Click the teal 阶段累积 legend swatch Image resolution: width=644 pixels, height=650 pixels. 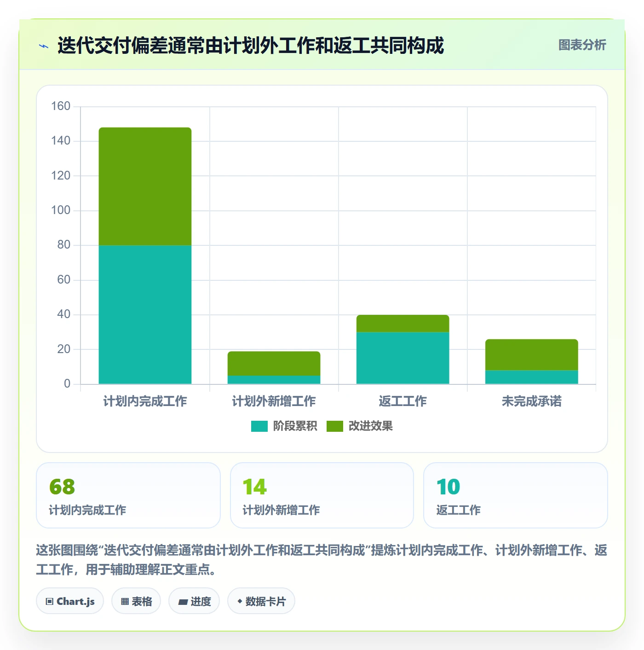(259, 426)
